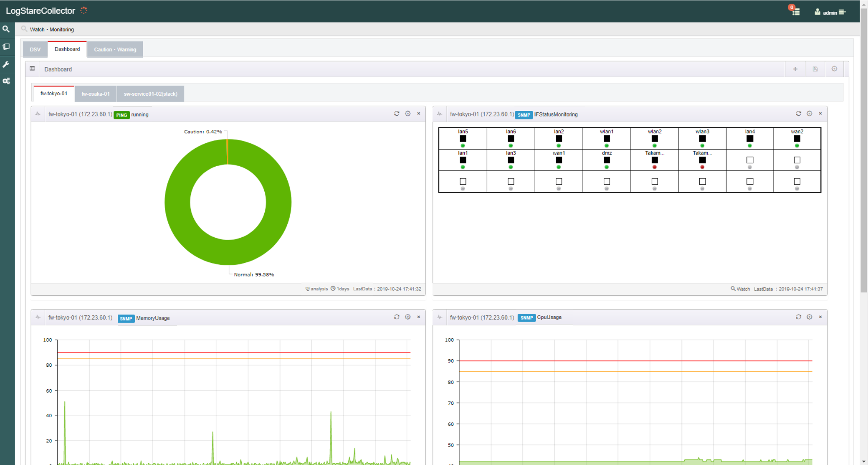Click the dashboard grid menu icon

click(32, 69)
